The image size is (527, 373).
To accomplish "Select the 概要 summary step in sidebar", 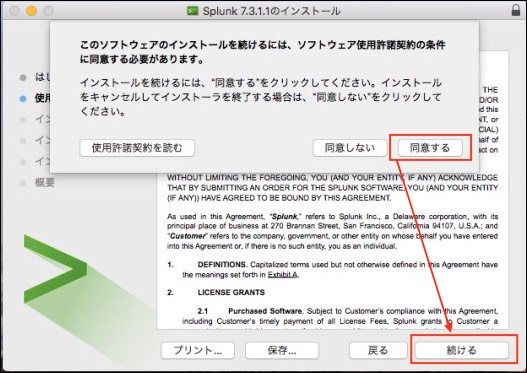I will tap(45, 183).
